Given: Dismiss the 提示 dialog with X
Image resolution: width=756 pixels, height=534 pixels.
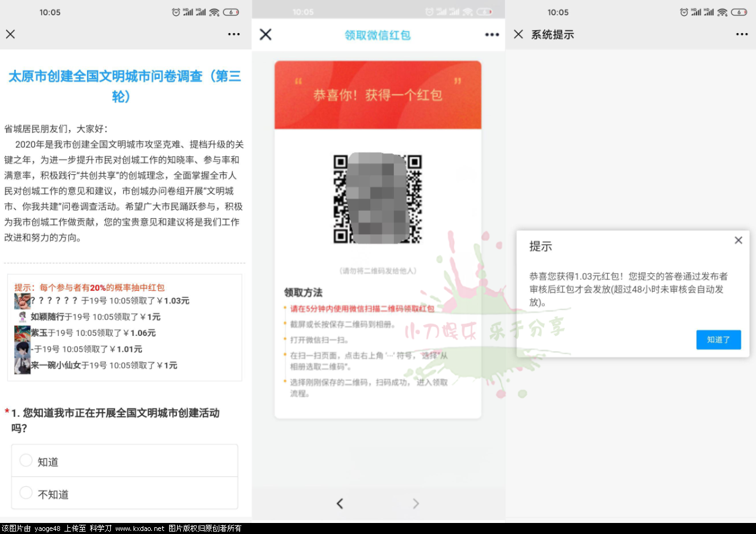Looking at the screenshot, I should point(738,240).
